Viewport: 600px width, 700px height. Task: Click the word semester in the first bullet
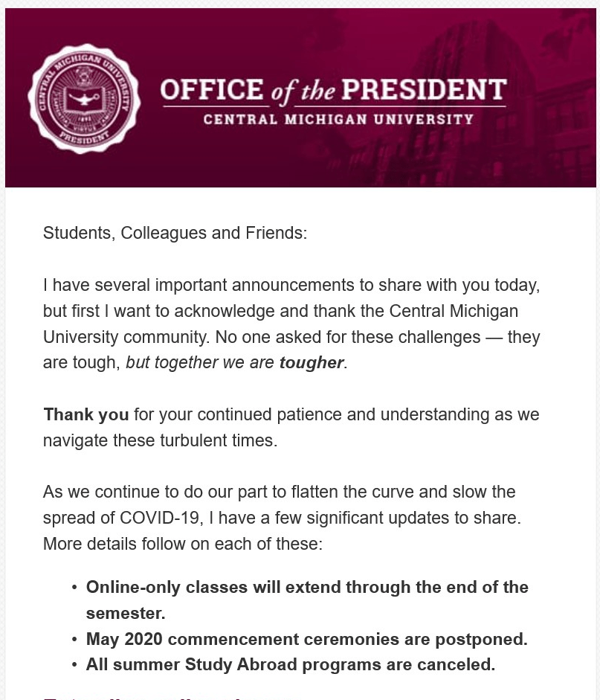[123, 613]
